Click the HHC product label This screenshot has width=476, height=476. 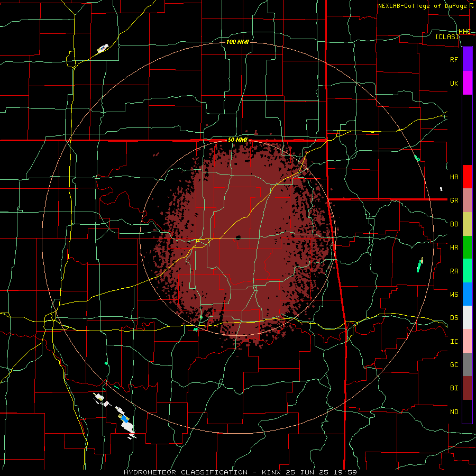(x=465, y=32)
